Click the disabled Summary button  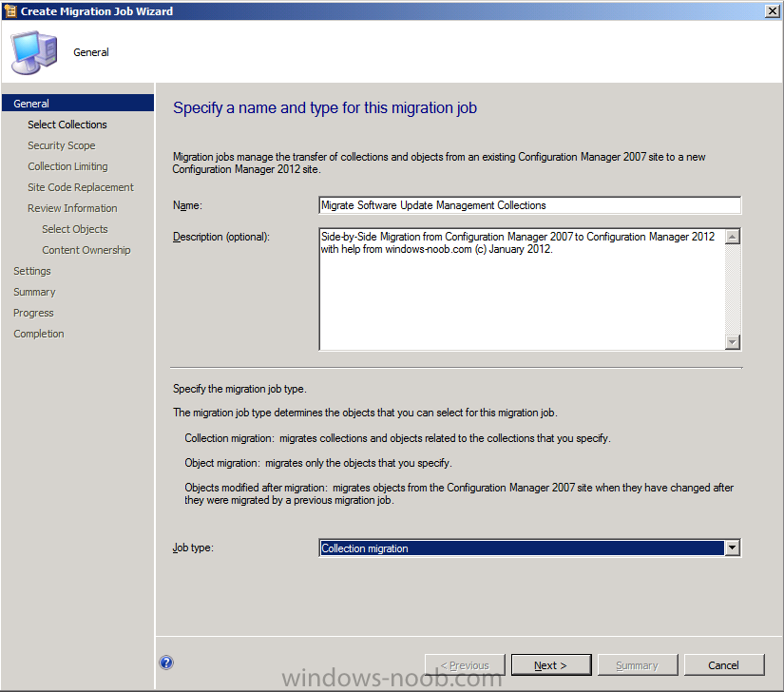click(x=638, y=665)
